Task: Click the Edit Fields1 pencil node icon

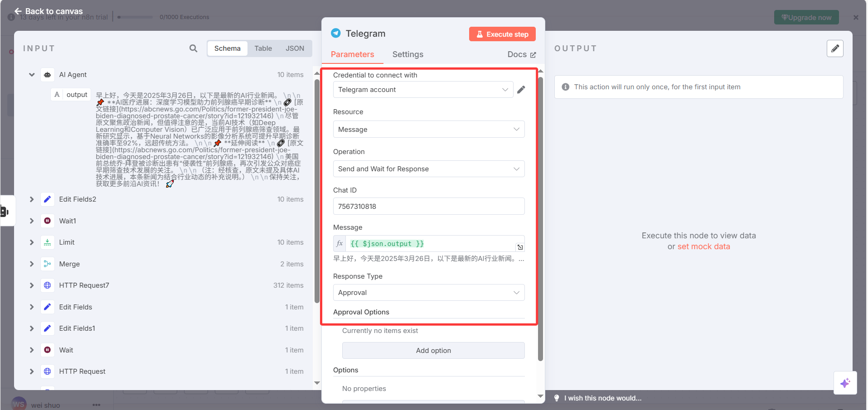Action: tap(48, 328)
